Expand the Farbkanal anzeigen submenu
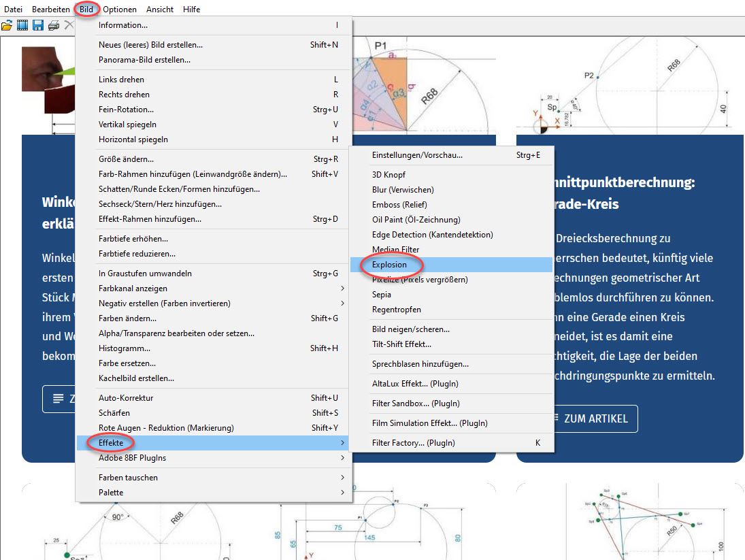 [214, 289]
